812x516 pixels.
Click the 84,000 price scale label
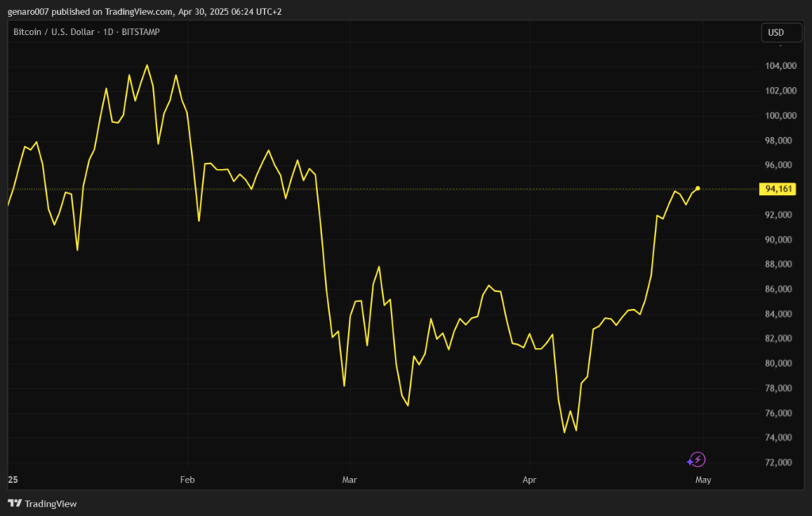(779, 314)
